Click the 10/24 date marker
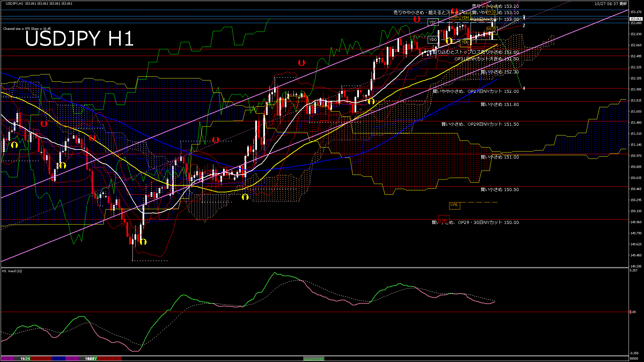Viewport: 644px width, 362px height. pos(25,359)
